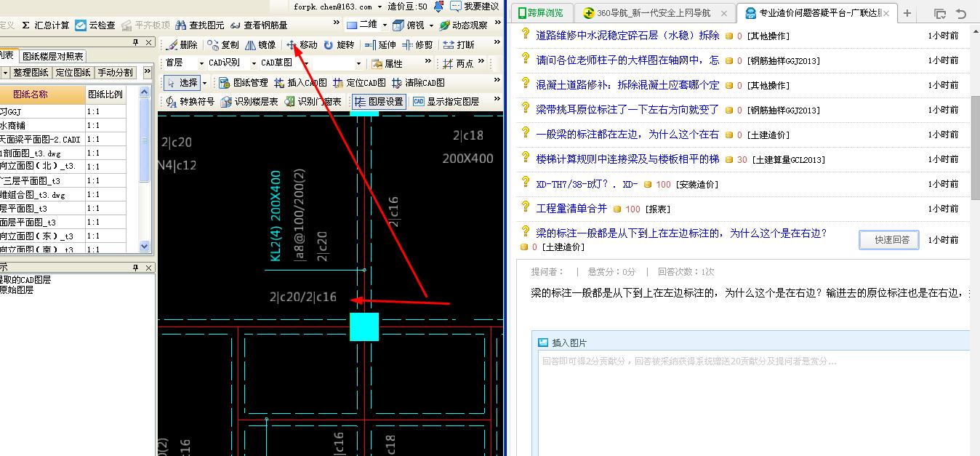The height and width of the screenshot is (456, 980).
Task: Switch to 图纸楼层对照表 tab
Action: point(52,56)
